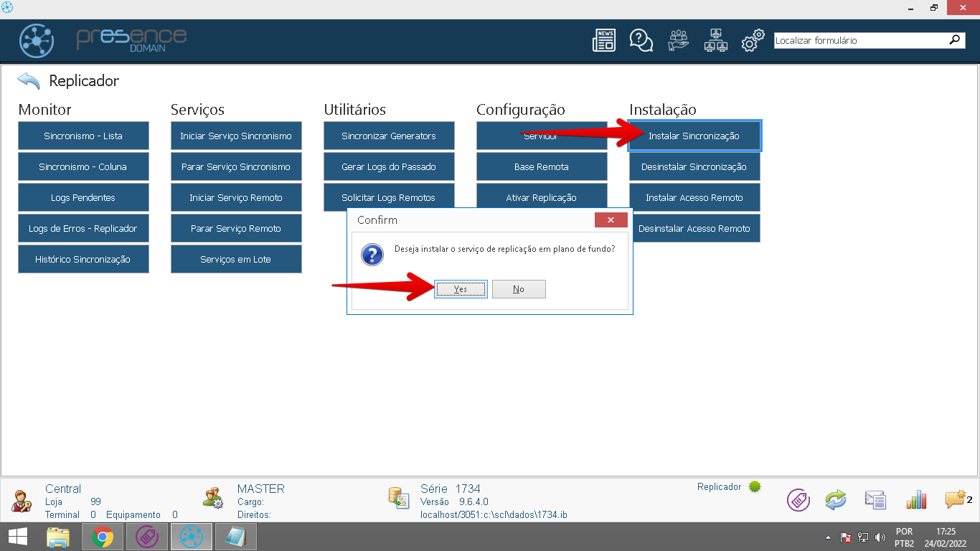Close the Confirm dialog
Viewport: 980px width, 551px height.
tap(611, 220)
